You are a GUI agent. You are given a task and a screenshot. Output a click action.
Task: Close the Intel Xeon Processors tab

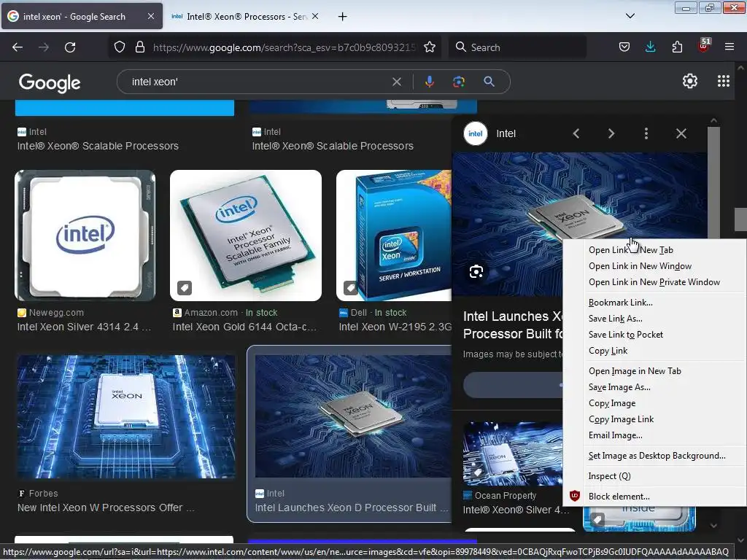click(x=315, y=16)
